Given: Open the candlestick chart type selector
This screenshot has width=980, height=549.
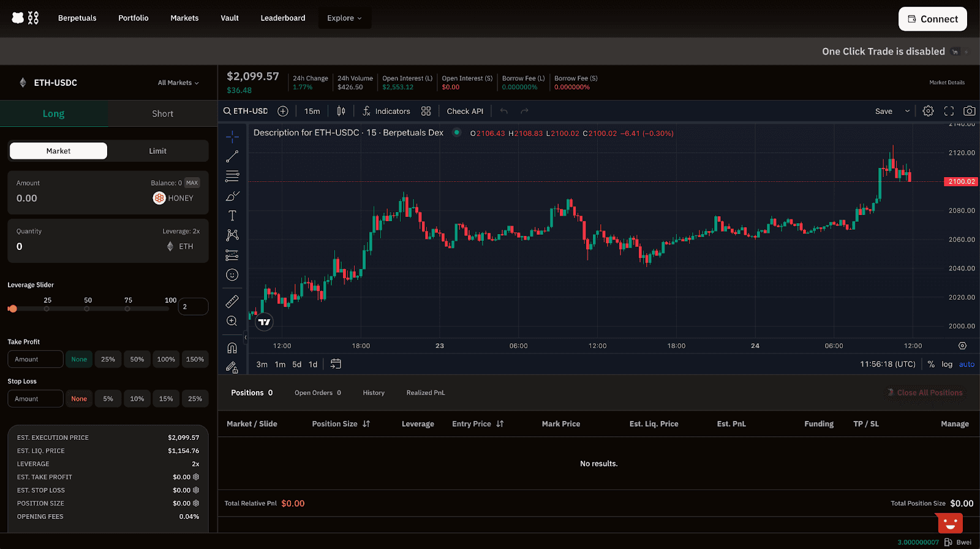Looking at the screenshot, I should click(x=341, y=111).
